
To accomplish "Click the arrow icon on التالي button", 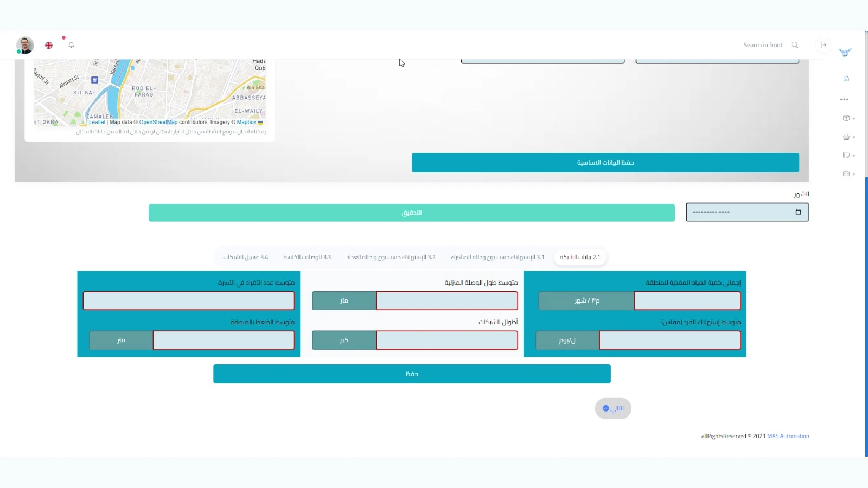I will [x=606, y=408].
